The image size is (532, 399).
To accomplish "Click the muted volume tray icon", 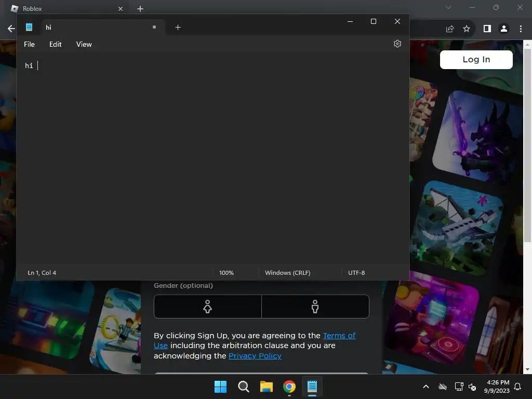I will click(472, 387).
